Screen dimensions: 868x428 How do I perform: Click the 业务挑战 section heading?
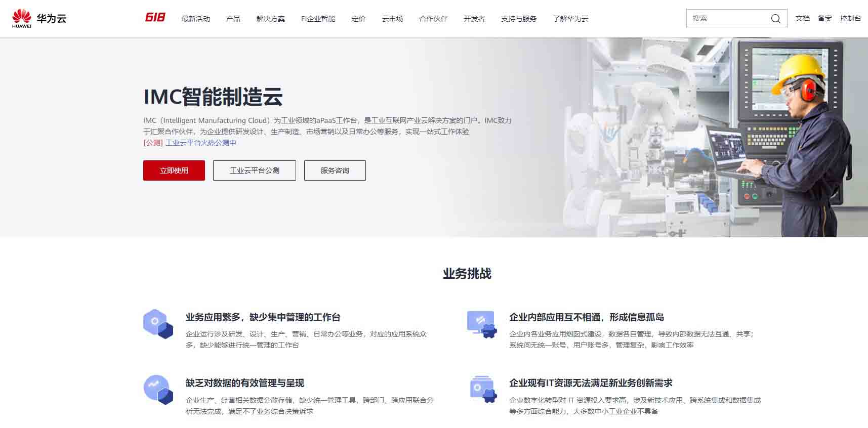[x=467, y=274]
